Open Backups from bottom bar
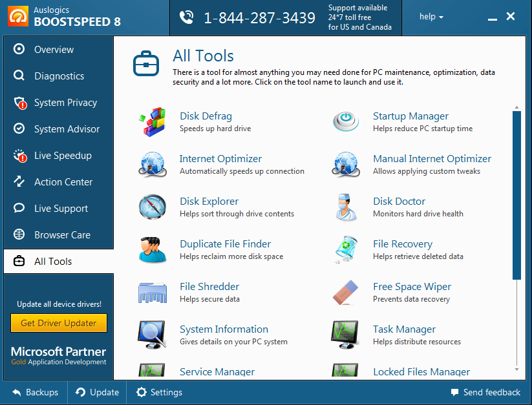 35,392
